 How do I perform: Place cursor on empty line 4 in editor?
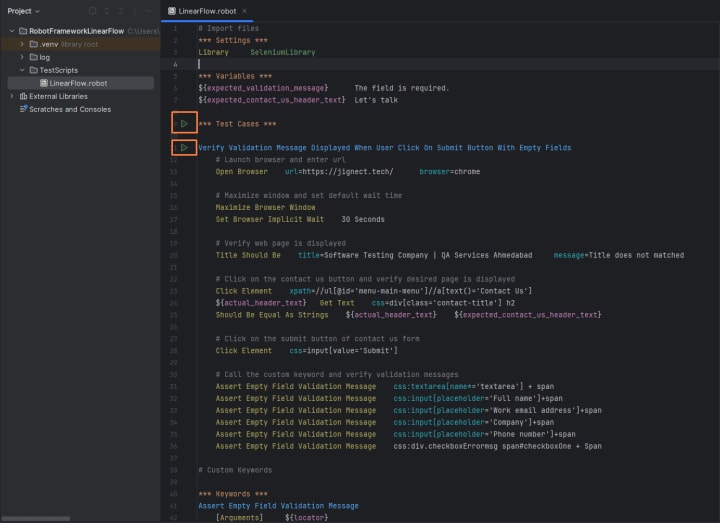coord(300,64)
